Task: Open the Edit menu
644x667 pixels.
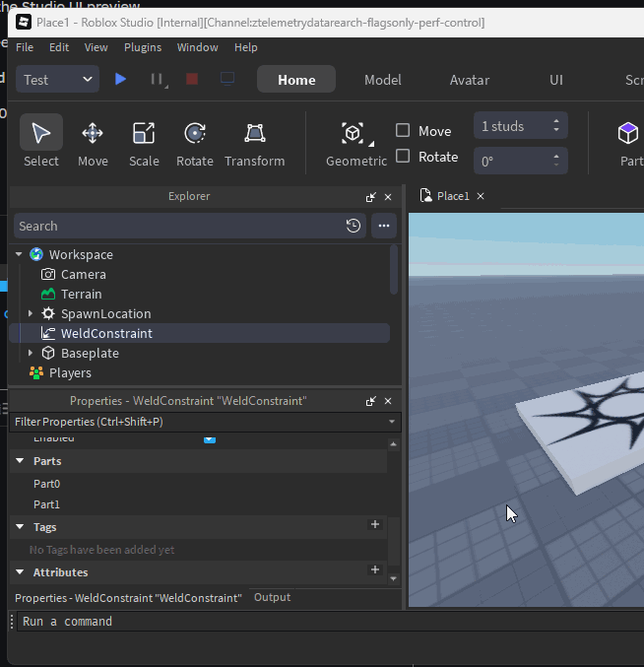Action: (59, 47)
